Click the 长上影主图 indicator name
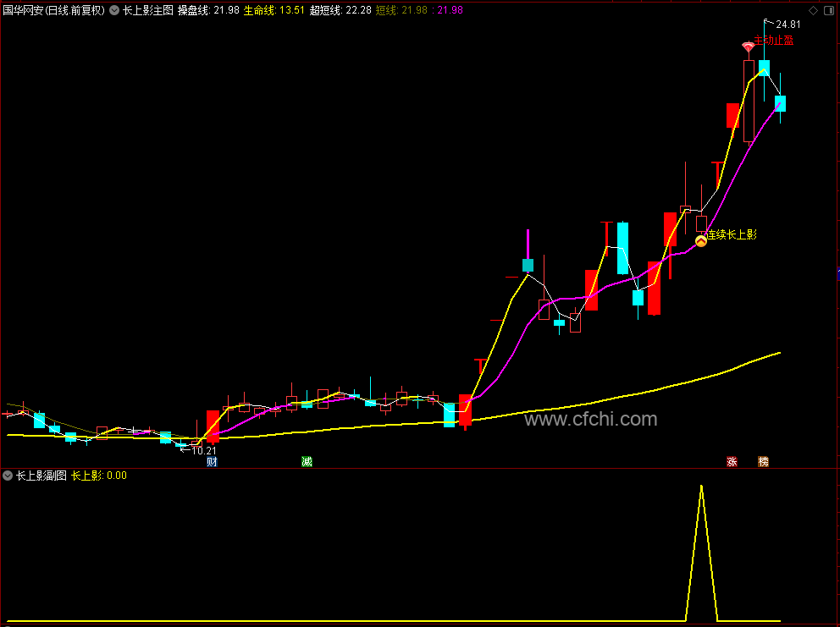840x627 pixels. point(148,10)
